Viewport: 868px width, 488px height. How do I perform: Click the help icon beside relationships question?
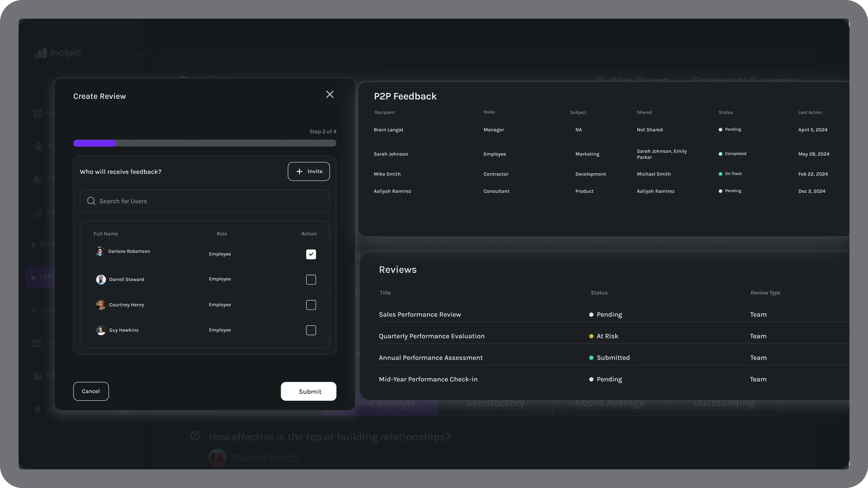click(195, 436)
